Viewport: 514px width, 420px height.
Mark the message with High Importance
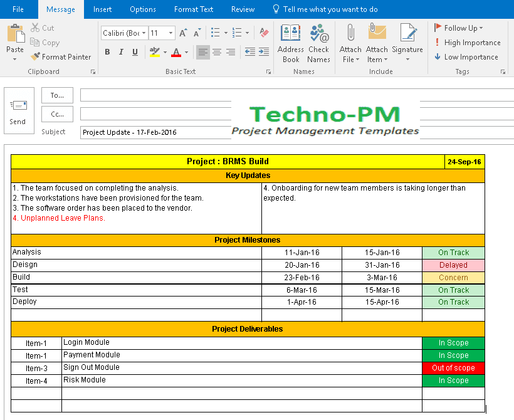coord(467,43)
